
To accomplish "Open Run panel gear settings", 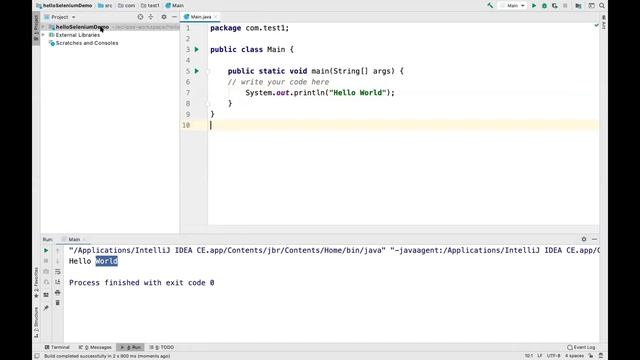I will 584,239.
